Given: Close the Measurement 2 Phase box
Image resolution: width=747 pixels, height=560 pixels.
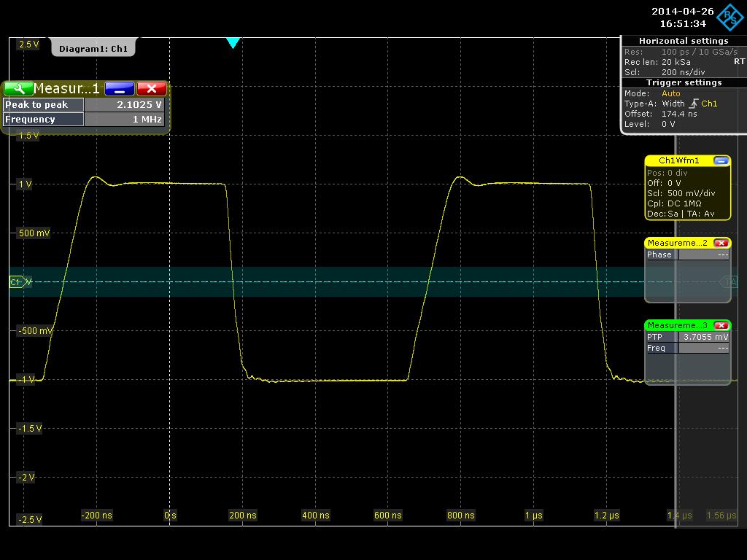Looking at the screenshot, I should (x=721, y=243).
